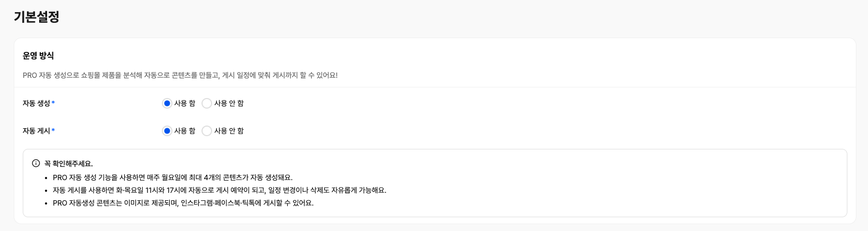The width and height of the screenshot is (868, 231).
Task: Click 사용 함 text label in 자동 생성 row
Action: tap(185, 103)
